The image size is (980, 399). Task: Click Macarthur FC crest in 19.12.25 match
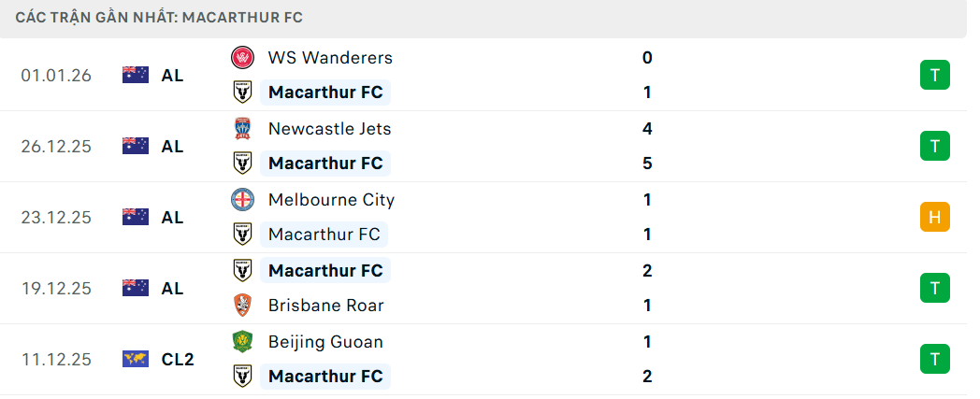click(x=243, y=271)
